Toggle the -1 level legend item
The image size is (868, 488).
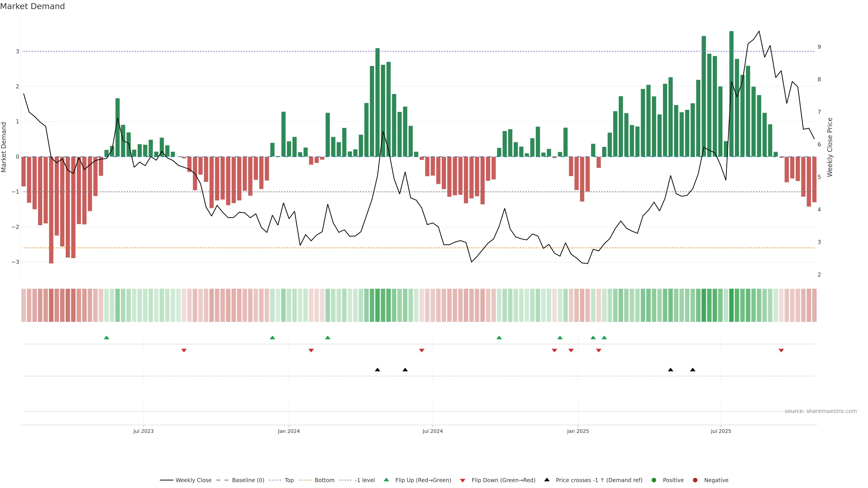365,480
